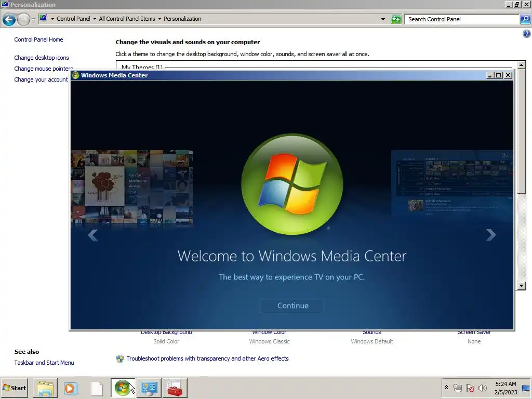This screenshot has height=399, width=532.
Task: Click Windows Default sounds text
Action: [x=372, y=341]
